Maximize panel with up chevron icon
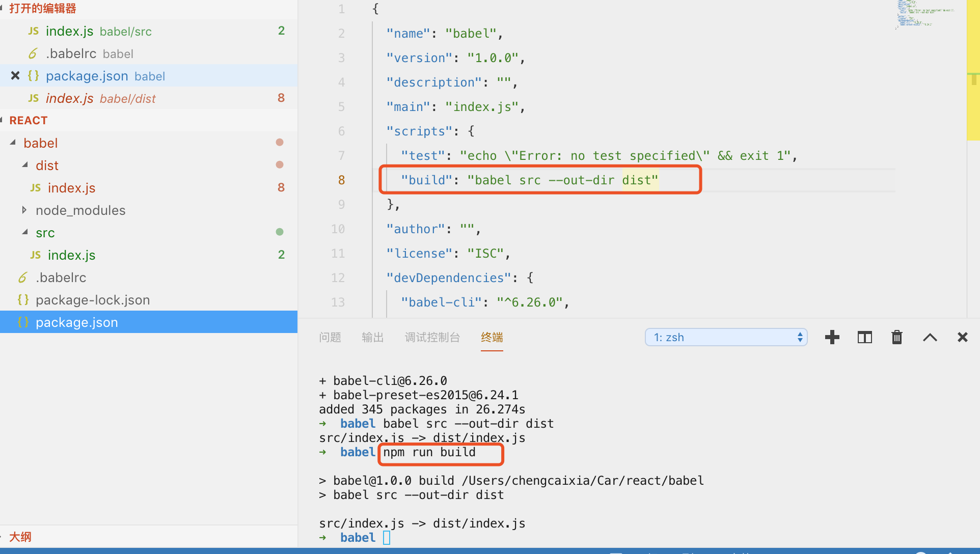The height and width of the screenshot is (554, 980). (930, 337)
